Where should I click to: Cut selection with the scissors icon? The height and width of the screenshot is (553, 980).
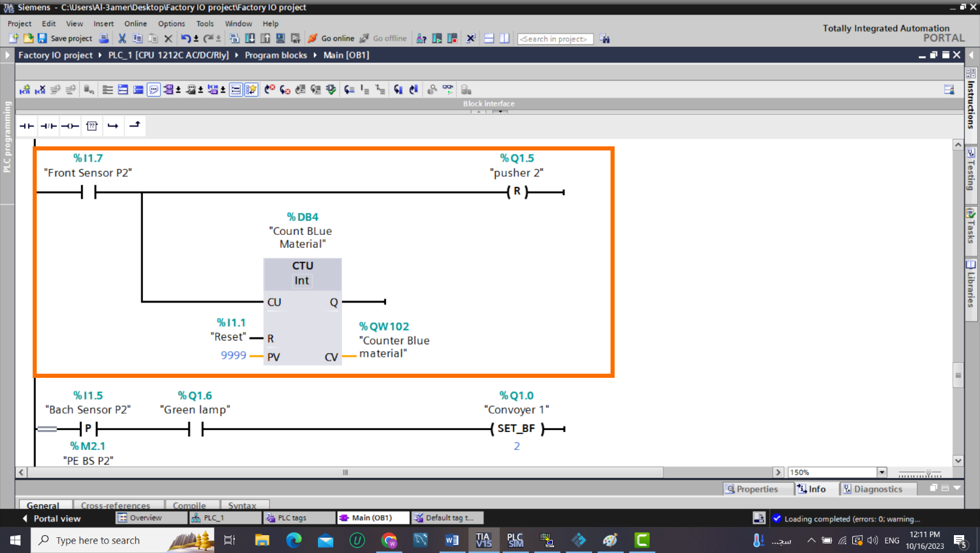pyautogui.click(x=122, y=38)
